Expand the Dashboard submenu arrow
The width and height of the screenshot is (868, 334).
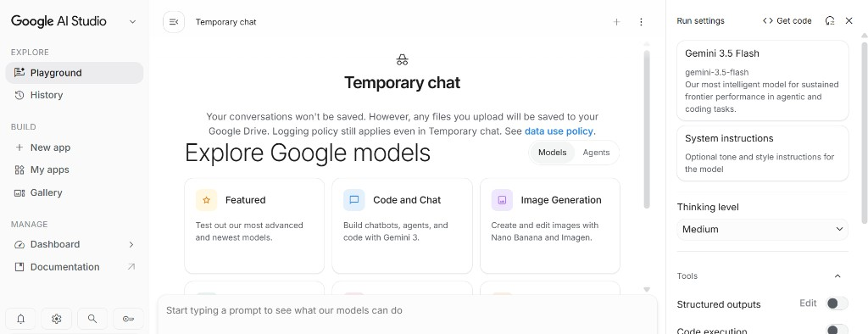(x=131, y=244)
